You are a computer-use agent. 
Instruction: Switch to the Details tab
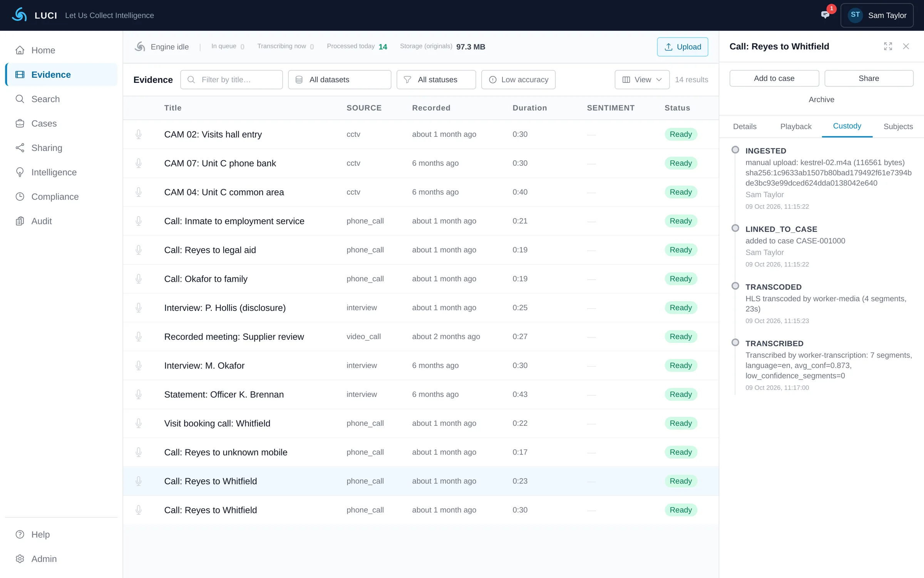click(745, 126)
